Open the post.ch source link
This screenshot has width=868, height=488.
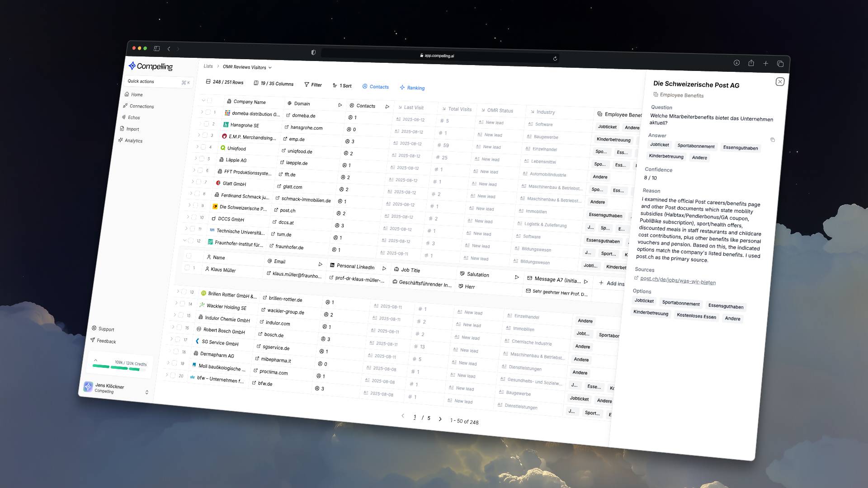[x=677, y=281]
